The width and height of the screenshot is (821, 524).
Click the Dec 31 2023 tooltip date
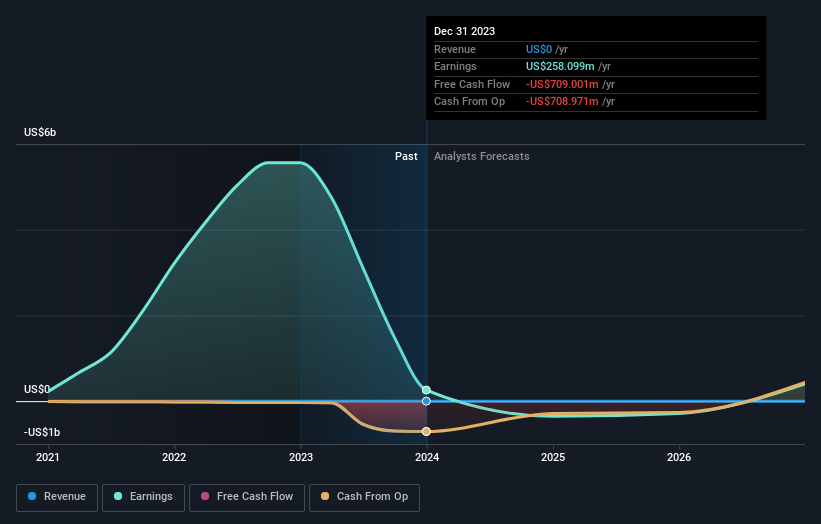[464, 31]
